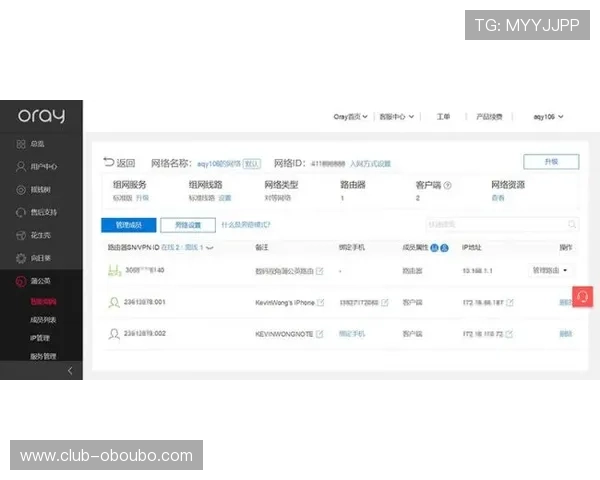Edit the IP address of member 001
The image size is (600, 480).
click(510, 302)
